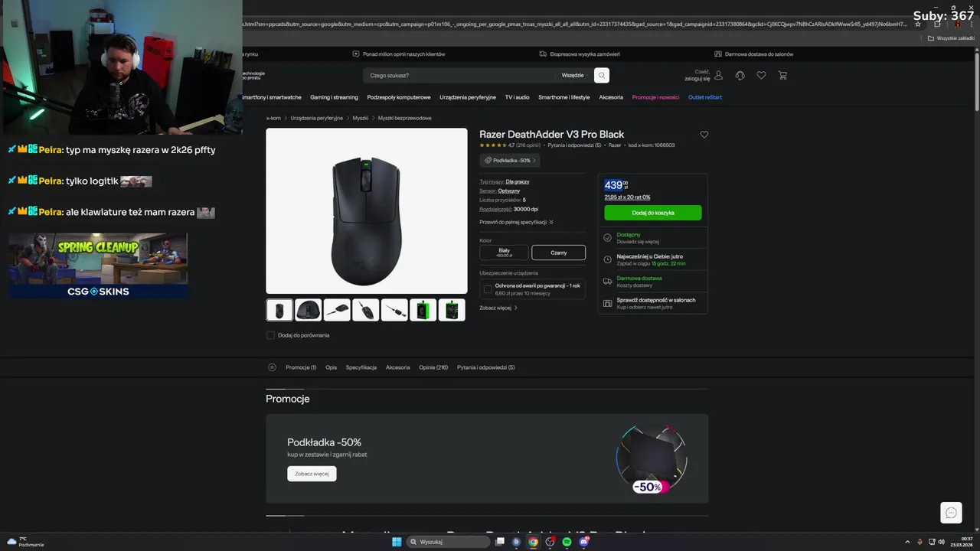980x551 pixels.
Task: Click Zobacz więcej promo button
Action: [x=312, y=474]
